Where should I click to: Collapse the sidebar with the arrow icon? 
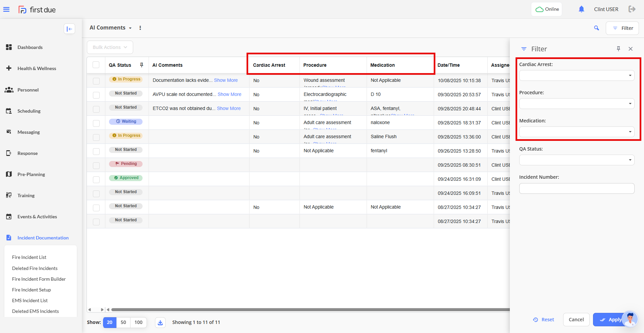pyautogui.click(x=69, y=29)
